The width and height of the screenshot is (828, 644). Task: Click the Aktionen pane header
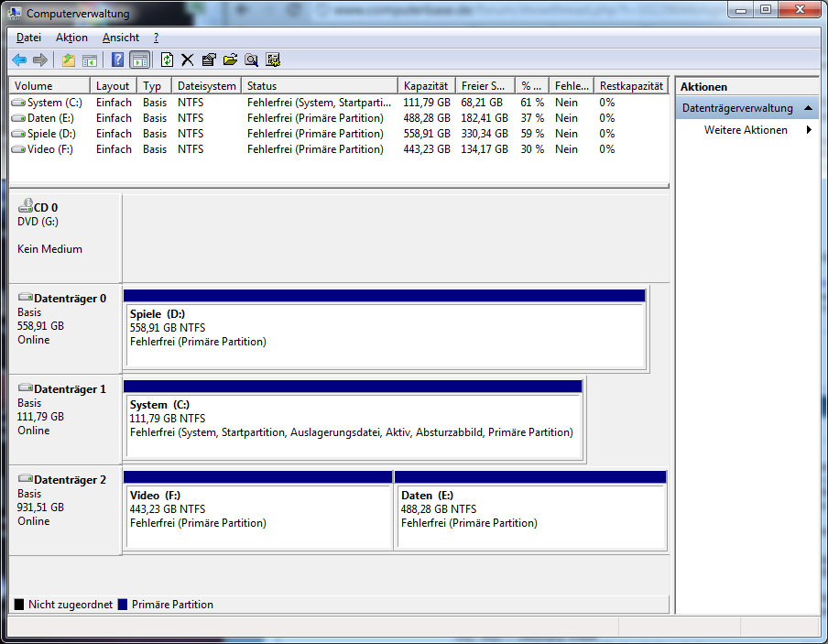tap(746, 87)
